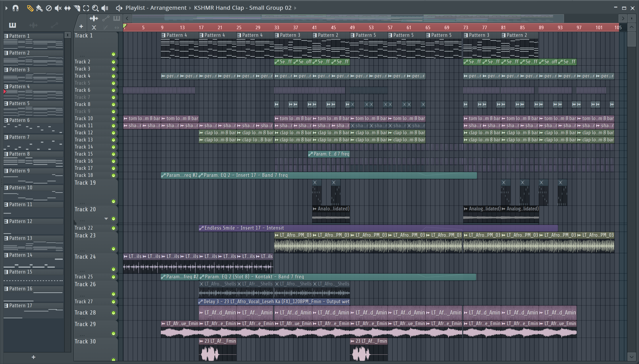Click bar 33 on the timeline ruler
639x364 pixels.
coord(276,27)
